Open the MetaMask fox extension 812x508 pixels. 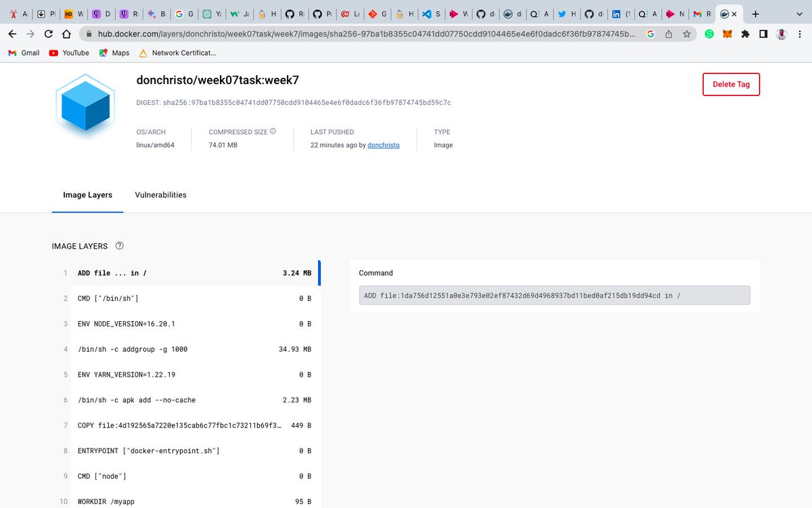click(727, 34)
